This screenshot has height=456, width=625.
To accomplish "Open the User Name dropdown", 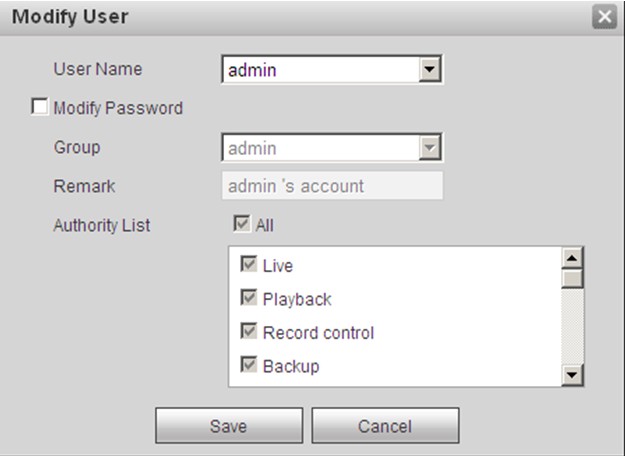I will pos(431,70).
